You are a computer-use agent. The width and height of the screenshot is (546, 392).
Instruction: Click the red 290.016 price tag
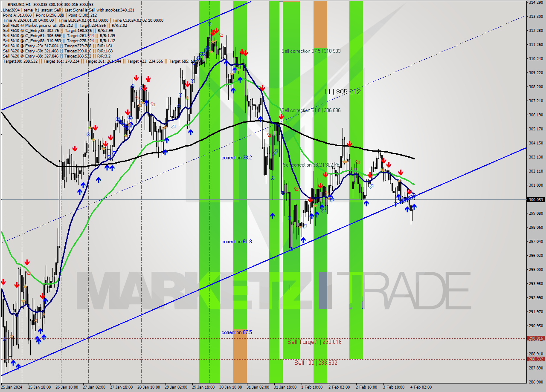click(x=536, y=338)
